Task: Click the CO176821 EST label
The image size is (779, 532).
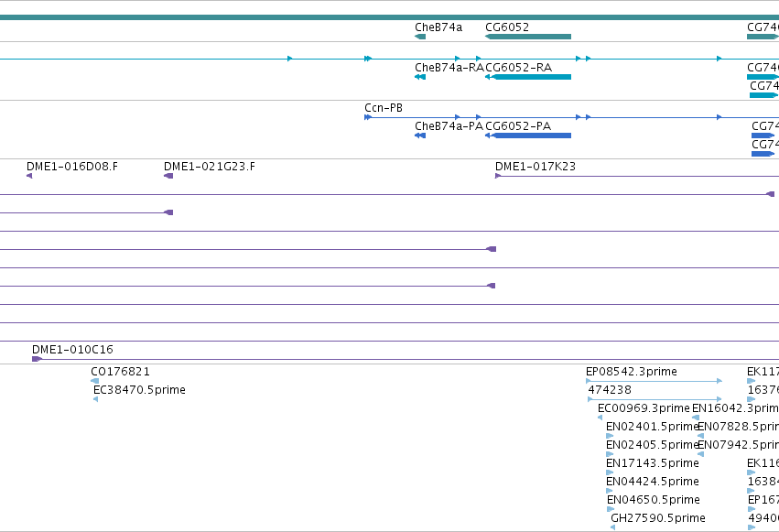Action: click(120, 372)
